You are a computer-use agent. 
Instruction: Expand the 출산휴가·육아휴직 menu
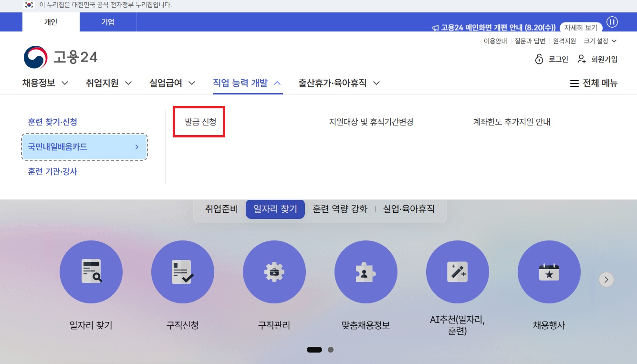(x=339, y=83)
